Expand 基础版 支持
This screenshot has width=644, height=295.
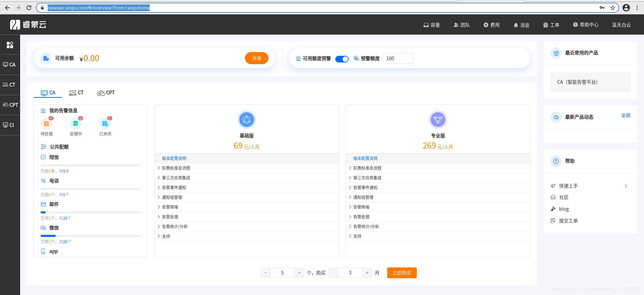pos(247,236)
